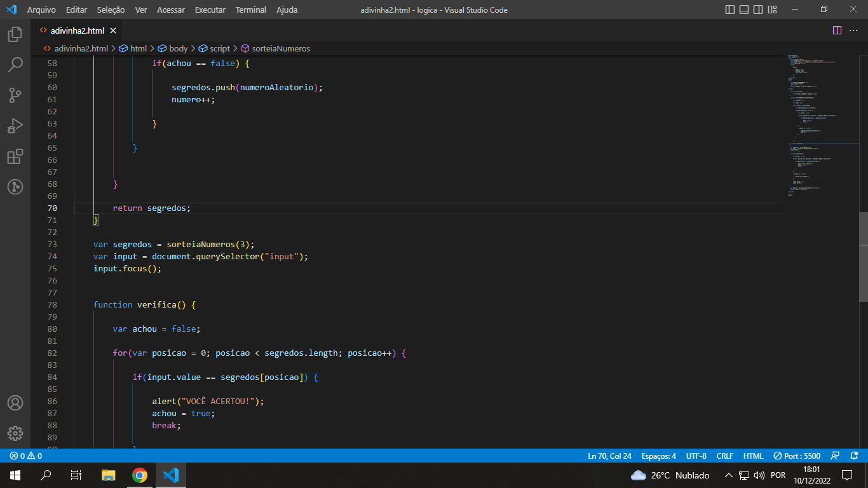Screen dimensions: 868x488
Task: Click 'function verifica()' on line 78
Action: [139, 304]
